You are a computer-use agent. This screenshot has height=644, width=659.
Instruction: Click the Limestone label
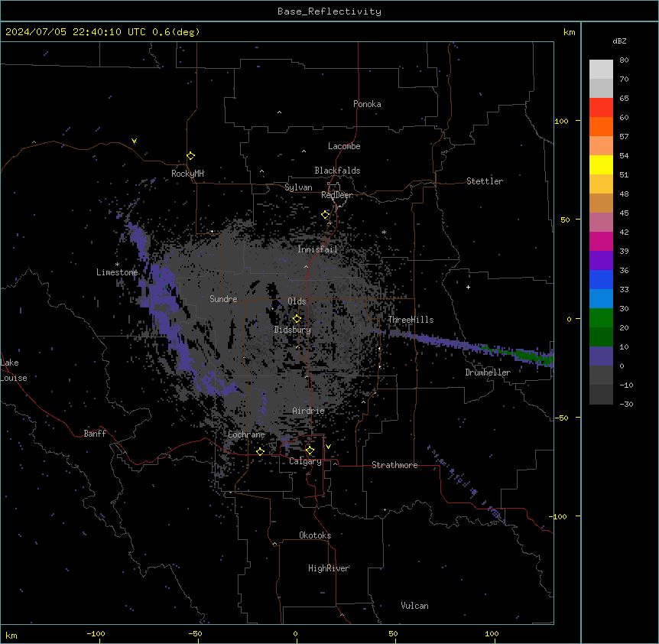coord(117,272)
